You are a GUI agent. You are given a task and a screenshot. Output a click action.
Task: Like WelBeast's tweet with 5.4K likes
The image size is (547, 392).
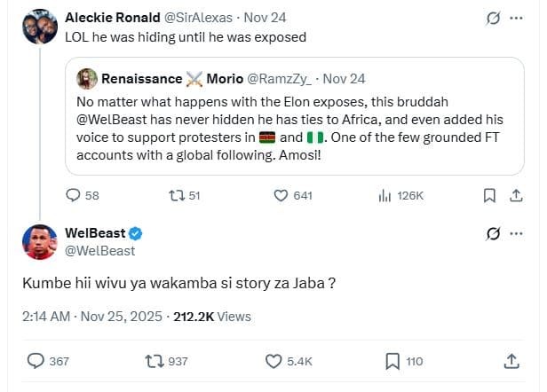coord(275,361)
